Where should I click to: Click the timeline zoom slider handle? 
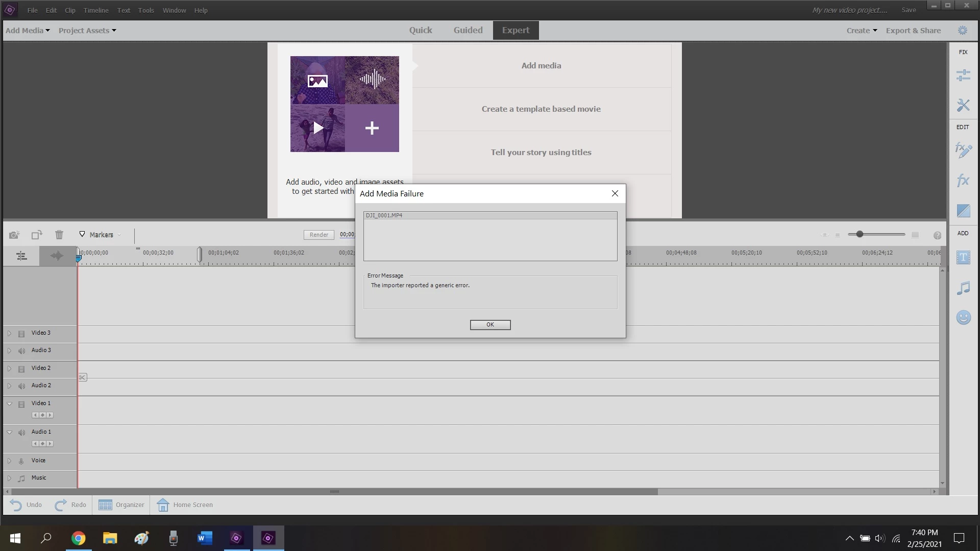[860, 234]
